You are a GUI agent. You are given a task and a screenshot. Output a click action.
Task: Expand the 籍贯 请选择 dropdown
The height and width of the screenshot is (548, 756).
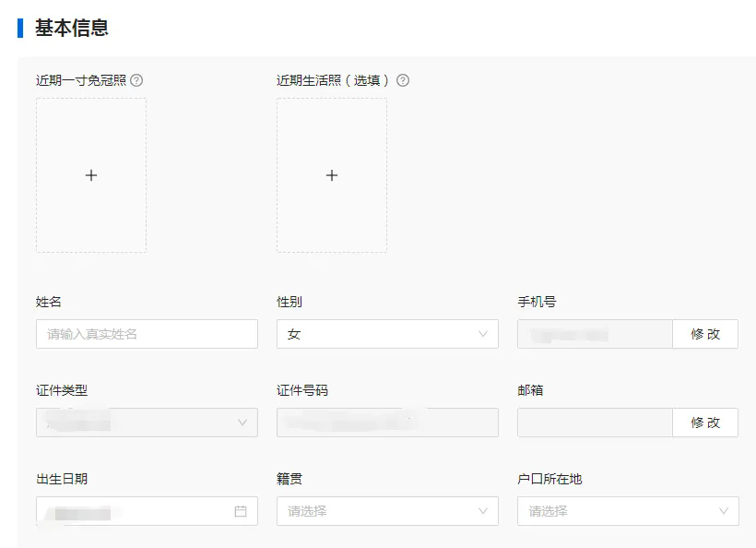pos(378,511)
